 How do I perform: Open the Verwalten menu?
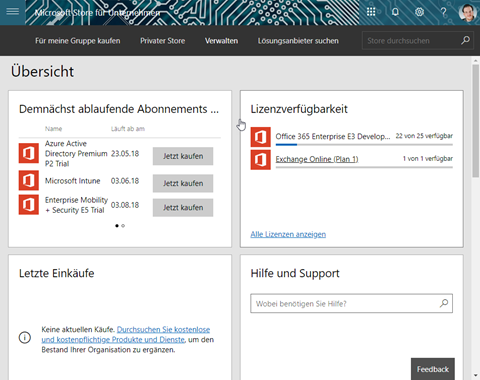[x=221, y=41]
